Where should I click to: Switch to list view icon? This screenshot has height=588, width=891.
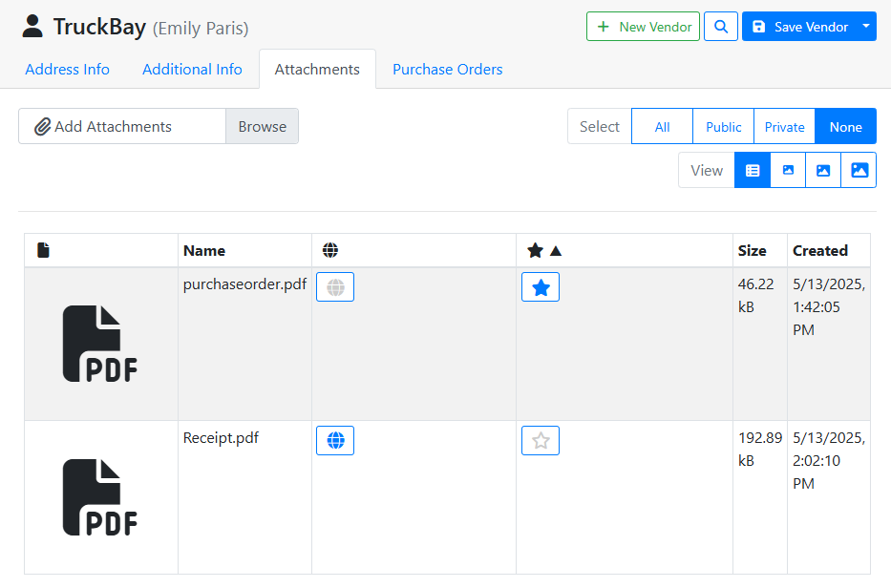click(753, 171)
